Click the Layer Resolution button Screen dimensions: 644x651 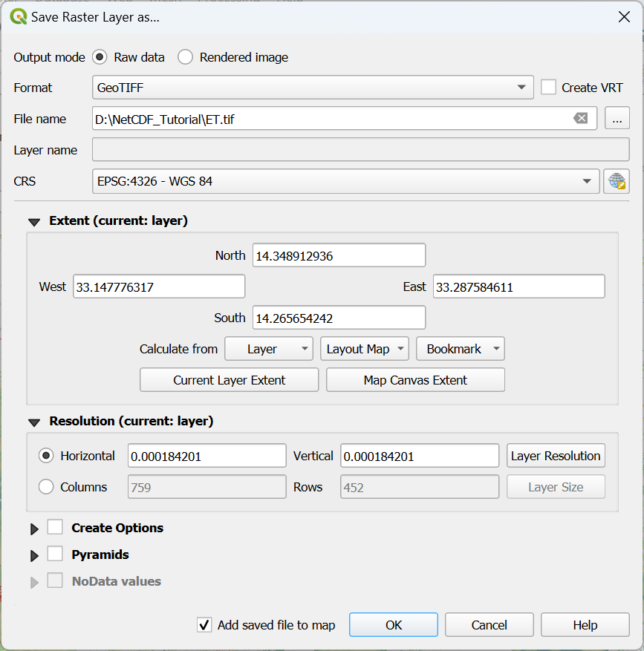556,456
